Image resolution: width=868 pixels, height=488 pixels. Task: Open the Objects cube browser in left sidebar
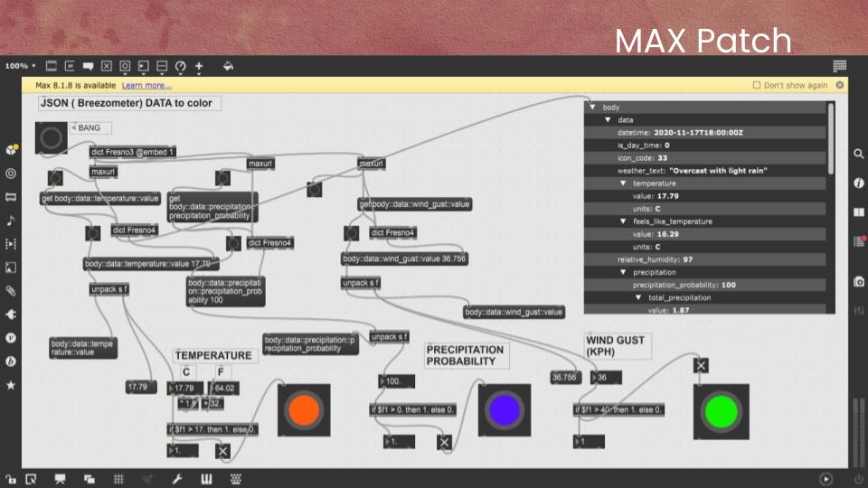[11, 149]
